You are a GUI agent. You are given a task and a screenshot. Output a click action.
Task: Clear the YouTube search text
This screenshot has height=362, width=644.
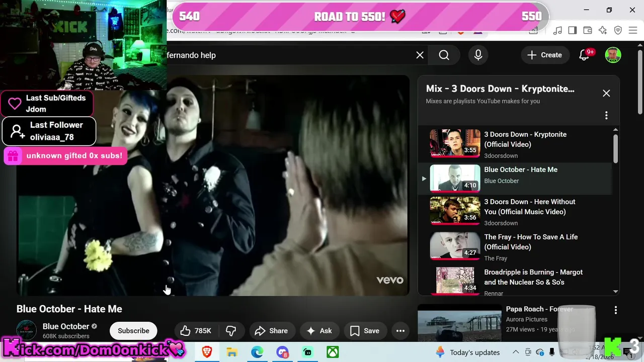[x=420, y=55]
